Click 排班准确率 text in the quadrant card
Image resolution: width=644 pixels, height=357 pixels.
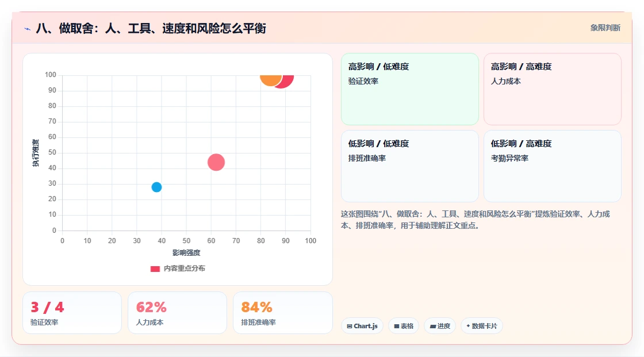tap(367, 158)
